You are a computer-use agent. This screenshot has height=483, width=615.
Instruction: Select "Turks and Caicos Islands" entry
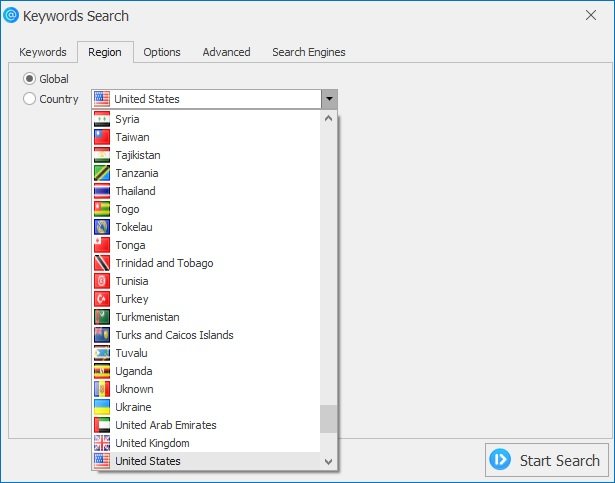207,335
